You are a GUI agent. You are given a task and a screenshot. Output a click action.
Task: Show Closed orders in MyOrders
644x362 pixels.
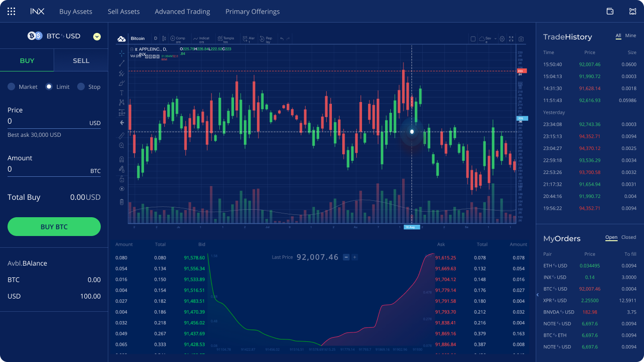pos(628,237)
